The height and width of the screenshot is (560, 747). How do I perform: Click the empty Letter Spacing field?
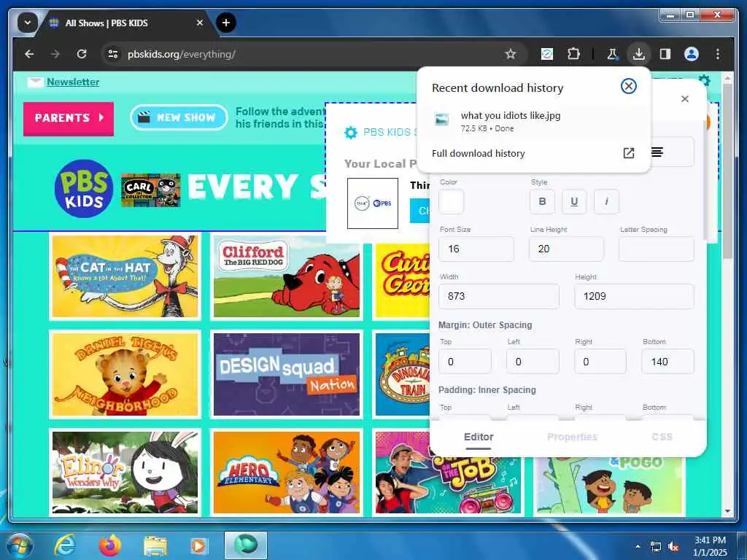tap(656, 249)
